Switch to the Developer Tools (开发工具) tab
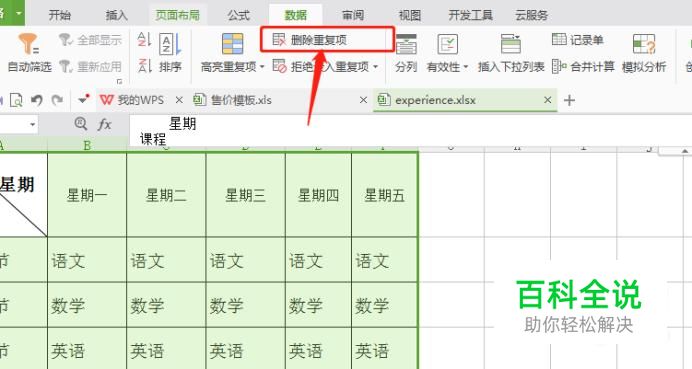 (x=470, y=15)
